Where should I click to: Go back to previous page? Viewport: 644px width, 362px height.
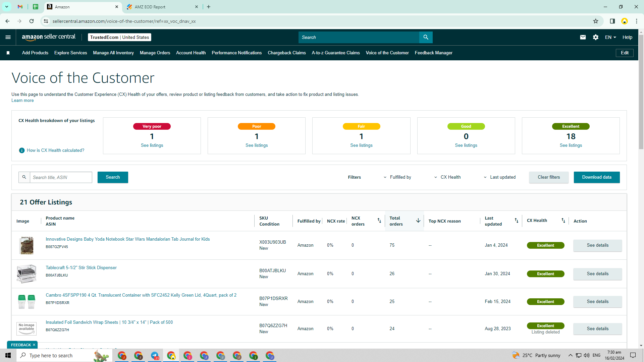click(7, 21)
